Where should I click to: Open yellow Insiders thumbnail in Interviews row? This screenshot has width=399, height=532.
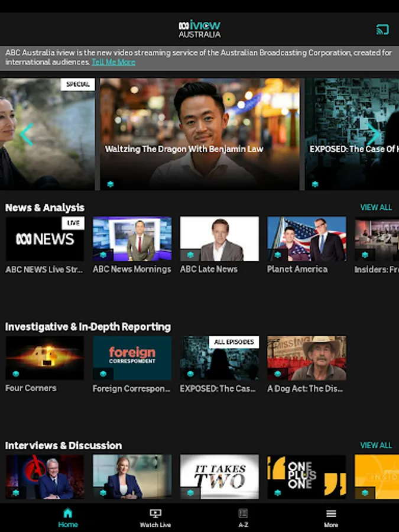click(x=377, y=477)
